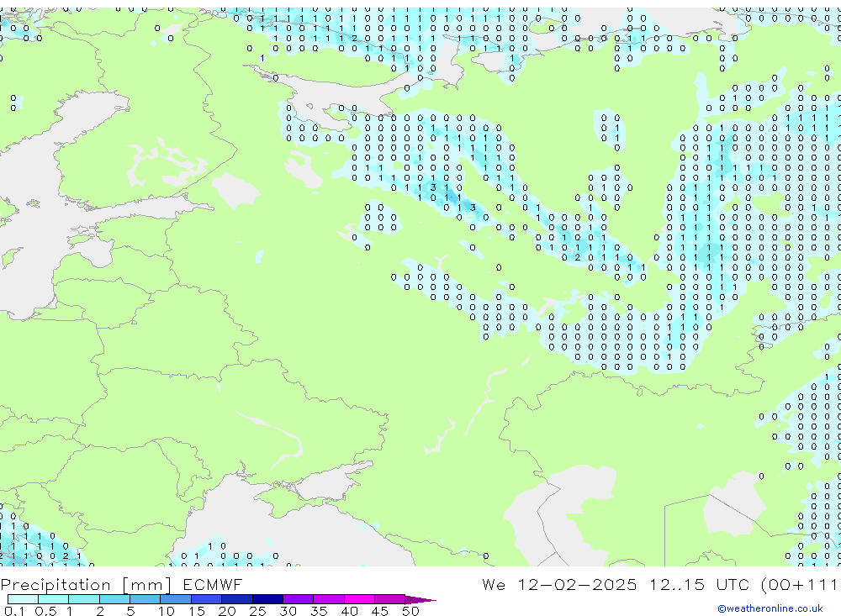This screenshot has width=841, height=616.
Task: Click the 'ECMWF' model label
Action: click(x=213, y=584)
